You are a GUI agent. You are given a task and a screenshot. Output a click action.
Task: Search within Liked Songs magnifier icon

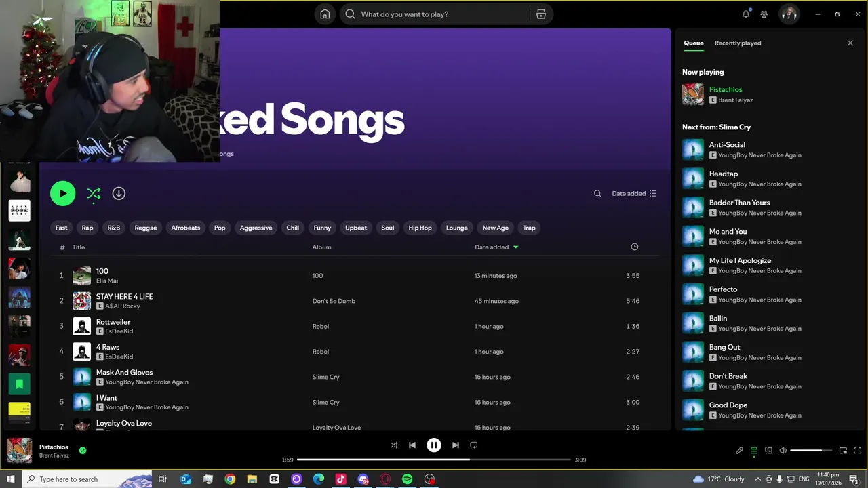597,193
